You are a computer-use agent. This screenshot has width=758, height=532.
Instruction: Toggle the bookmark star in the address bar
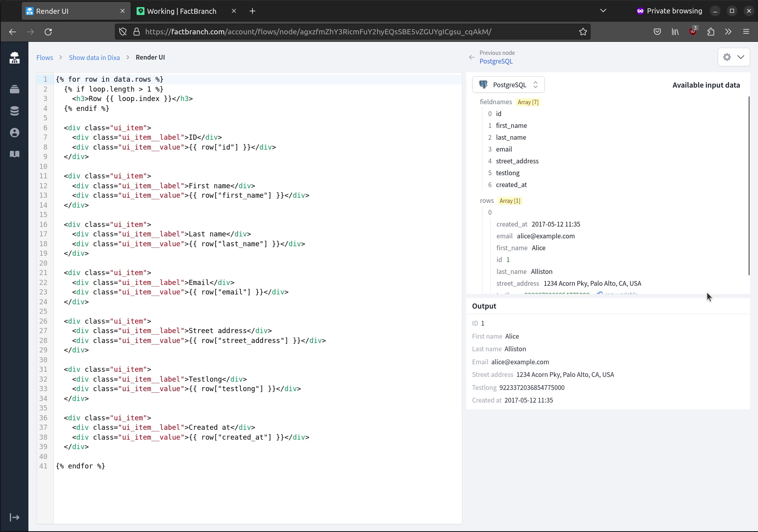coord(583,32)
